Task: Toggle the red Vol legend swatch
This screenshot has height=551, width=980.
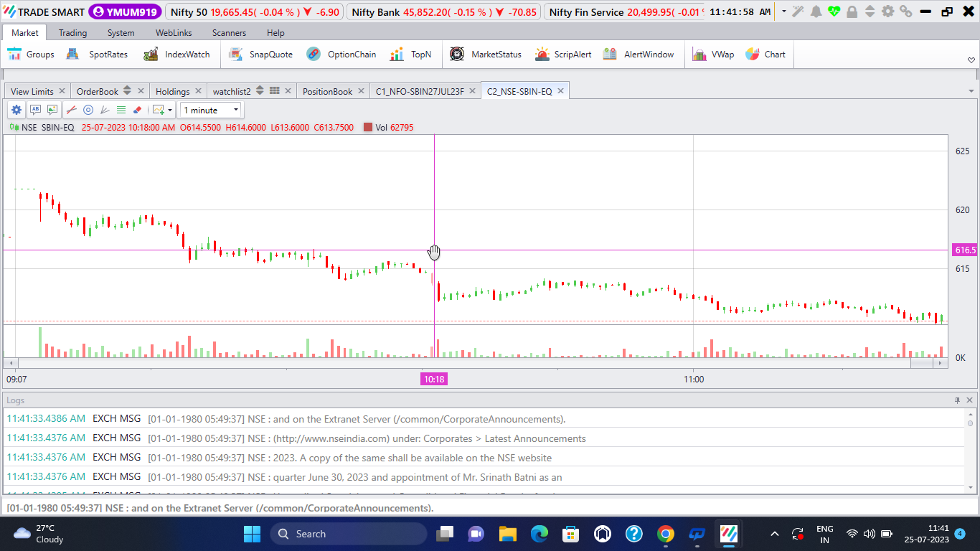Action: (x=368, y=127)
